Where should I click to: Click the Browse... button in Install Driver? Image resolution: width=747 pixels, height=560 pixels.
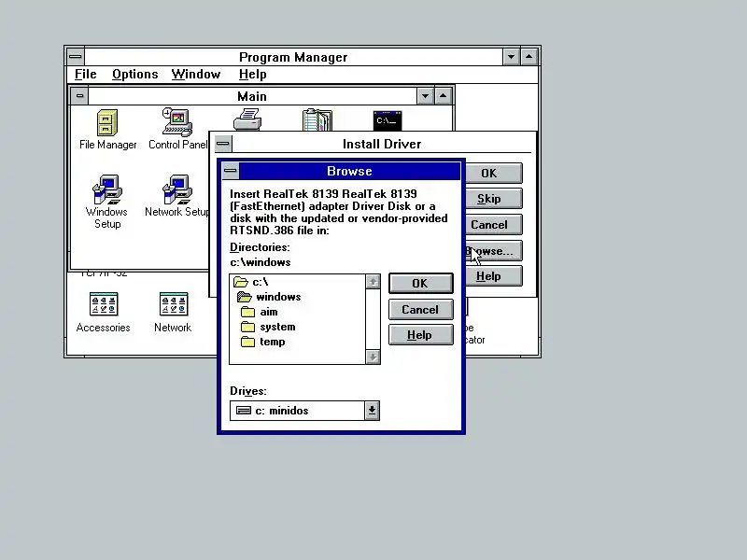click(x=494, y=250)
